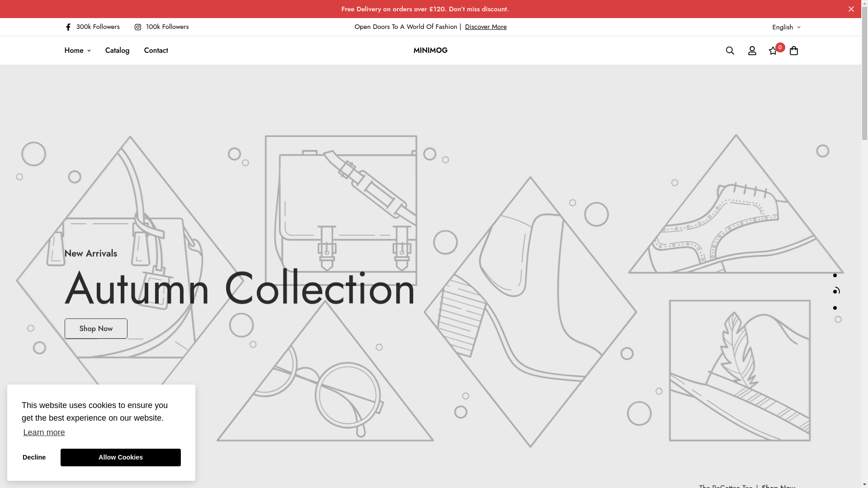Expand the Home menu dropdown
Viewport: 868px width, 488px height.
[x=77, y=51]
